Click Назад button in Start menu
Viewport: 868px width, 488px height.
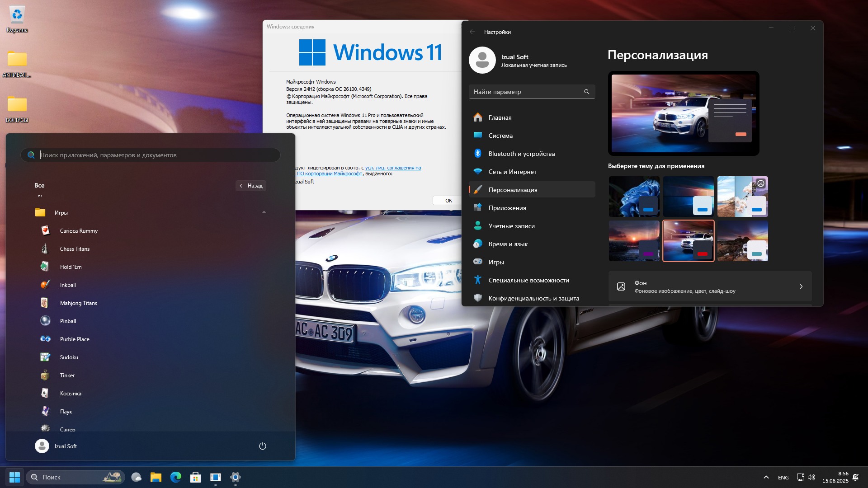point(251,186)
